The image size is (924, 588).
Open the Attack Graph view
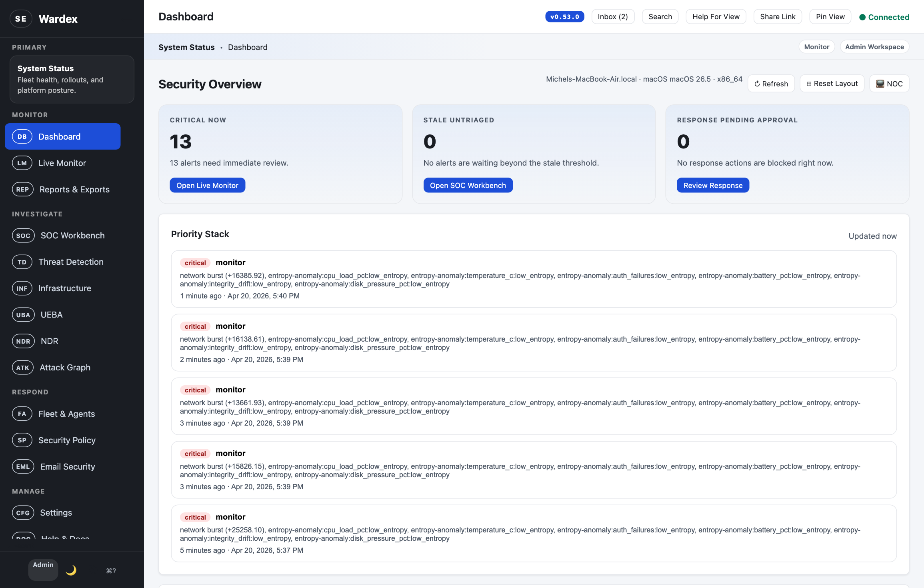pyautogui.click(x=65, y=367)
